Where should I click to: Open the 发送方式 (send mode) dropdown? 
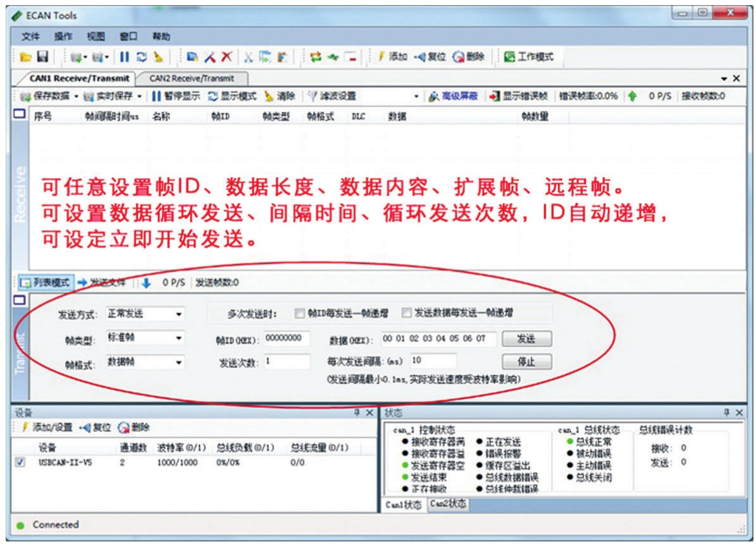179,314
